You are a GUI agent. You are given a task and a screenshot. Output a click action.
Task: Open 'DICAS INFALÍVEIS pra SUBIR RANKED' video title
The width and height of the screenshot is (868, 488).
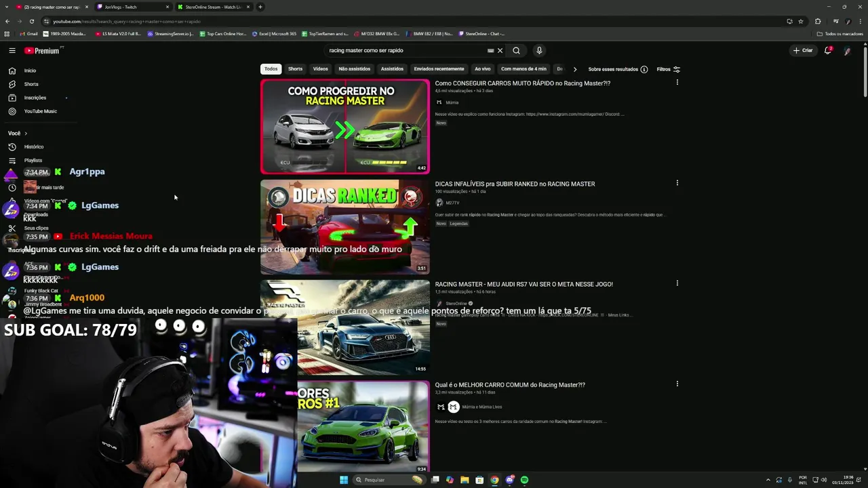click(x=515, y=184)
